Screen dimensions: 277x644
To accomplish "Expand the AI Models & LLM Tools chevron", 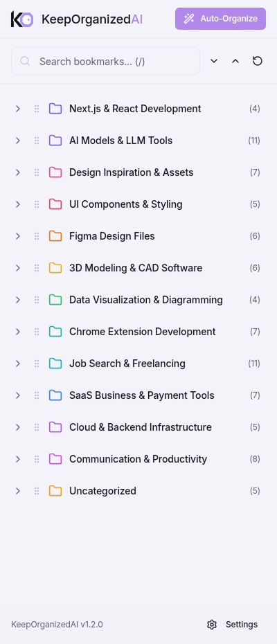I will tap(18, 141).
